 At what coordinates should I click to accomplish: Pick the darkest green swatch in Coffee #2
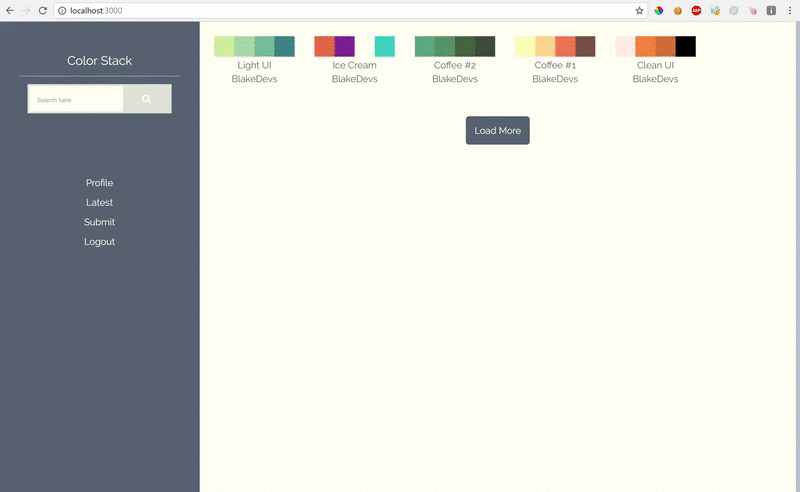(x=485, y=46)
